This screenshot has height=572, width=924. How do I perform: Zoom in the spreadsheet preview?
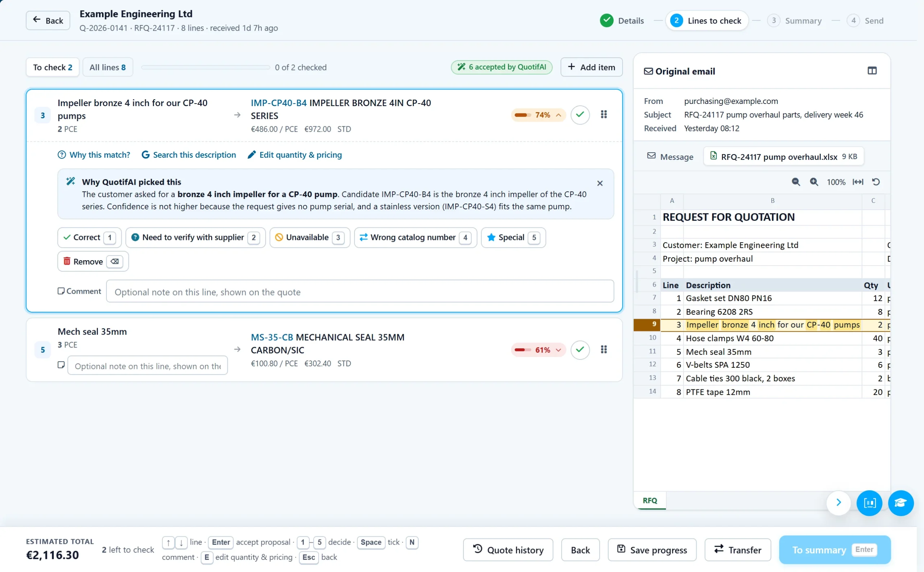[x=814, y=182]
